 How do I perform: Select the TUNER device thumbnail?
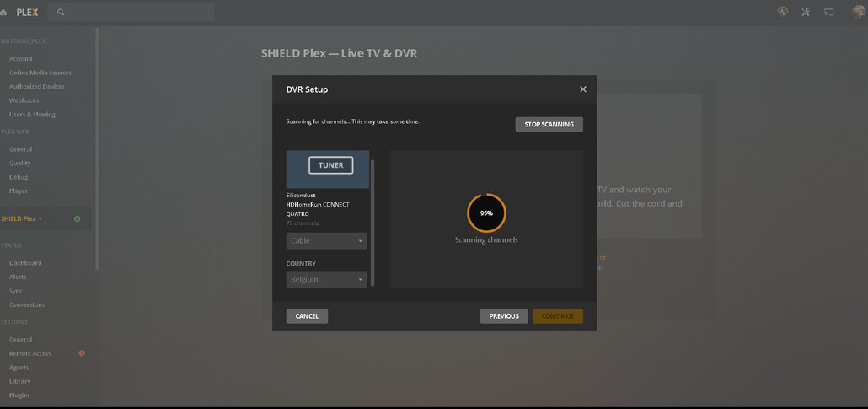[328, 169]
